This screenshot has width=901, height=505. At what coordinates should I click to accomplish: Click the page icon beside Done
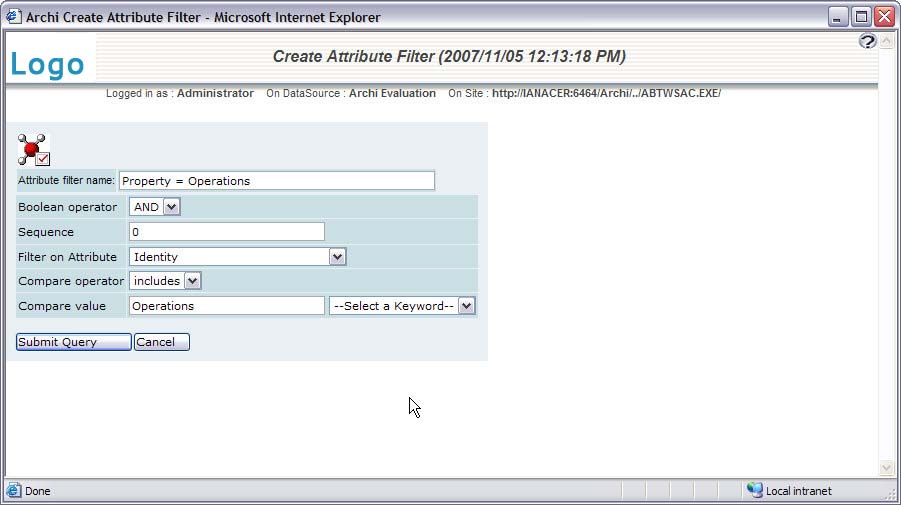[14, 491]
